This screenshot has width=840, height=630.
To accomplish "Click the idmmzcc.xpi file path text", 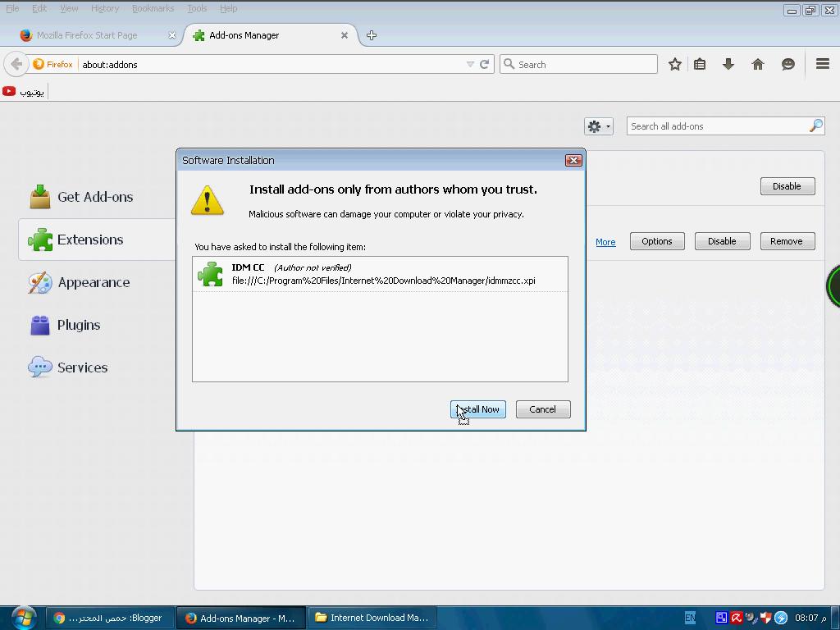I will [384, 281].
